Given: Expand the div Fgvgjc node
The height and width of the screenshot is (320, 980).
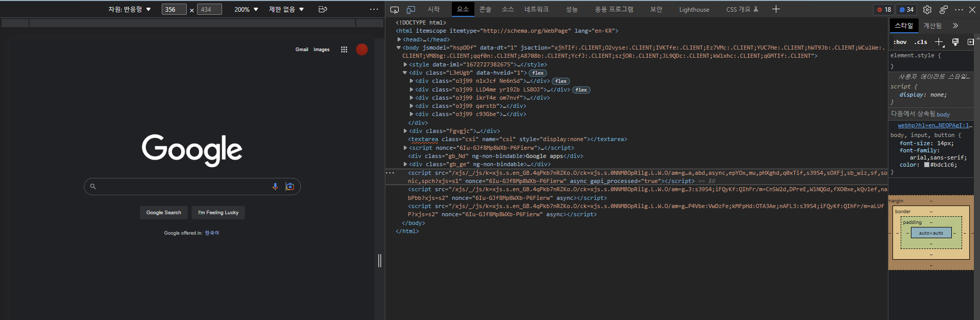Looking at the screenshot, I should pyautogui.click(x=405, y=131).
